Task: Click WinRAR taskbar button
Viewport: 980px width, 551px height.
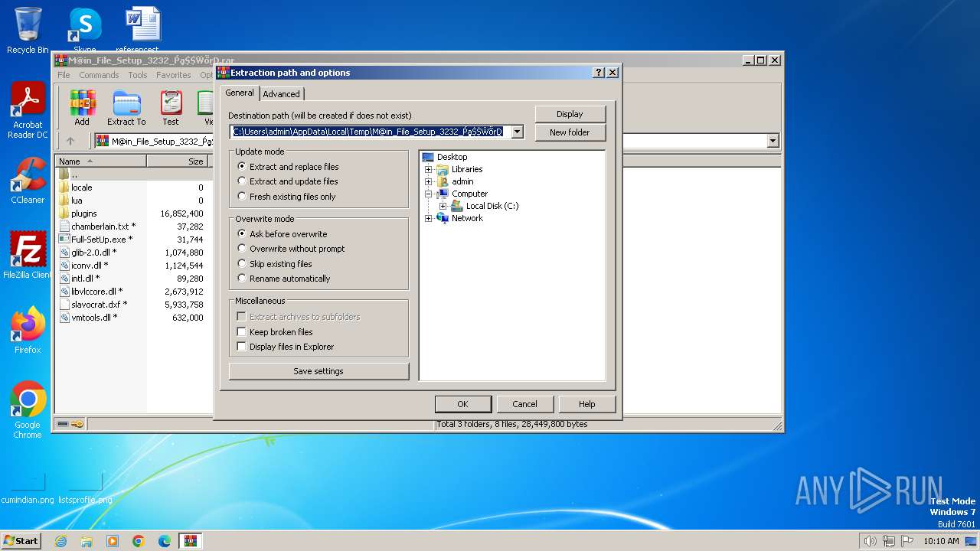Action: (191, 541)
